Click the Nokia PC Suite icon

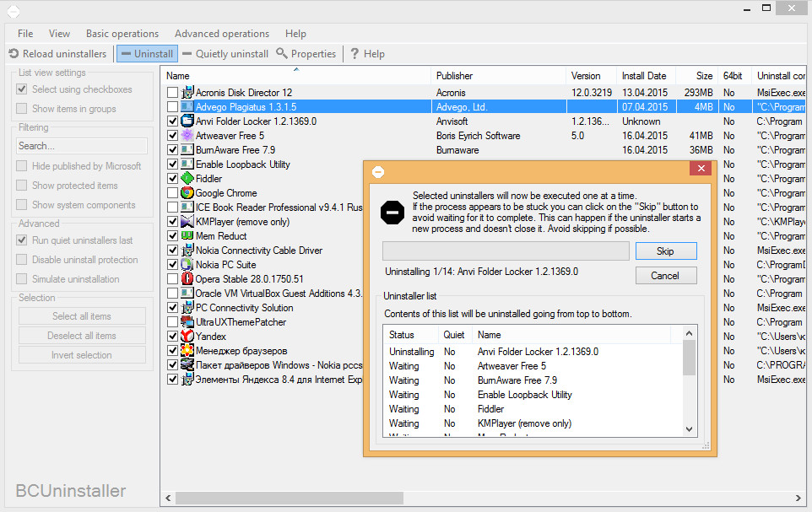point(187,265)
